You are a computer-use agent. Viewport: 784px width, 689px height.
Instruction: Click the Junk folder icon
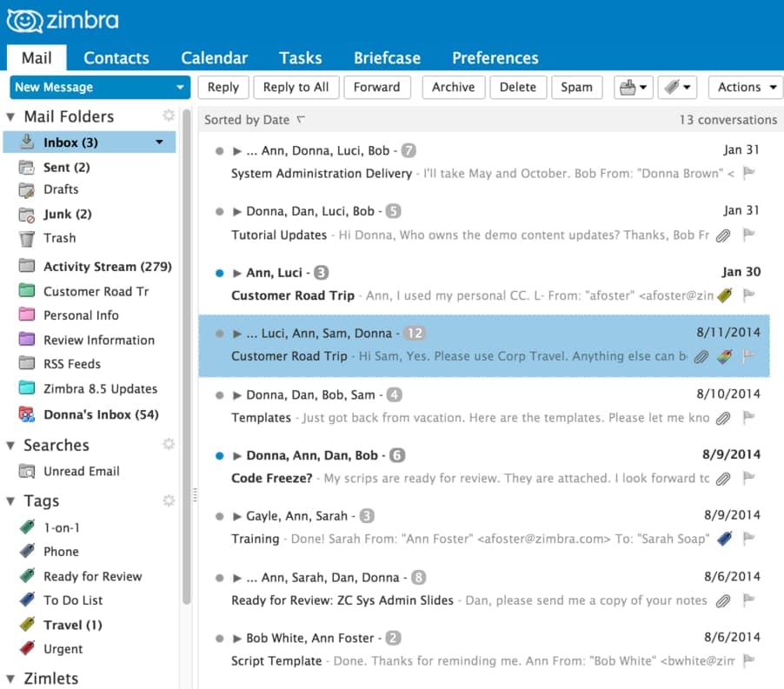coord(26,215)
